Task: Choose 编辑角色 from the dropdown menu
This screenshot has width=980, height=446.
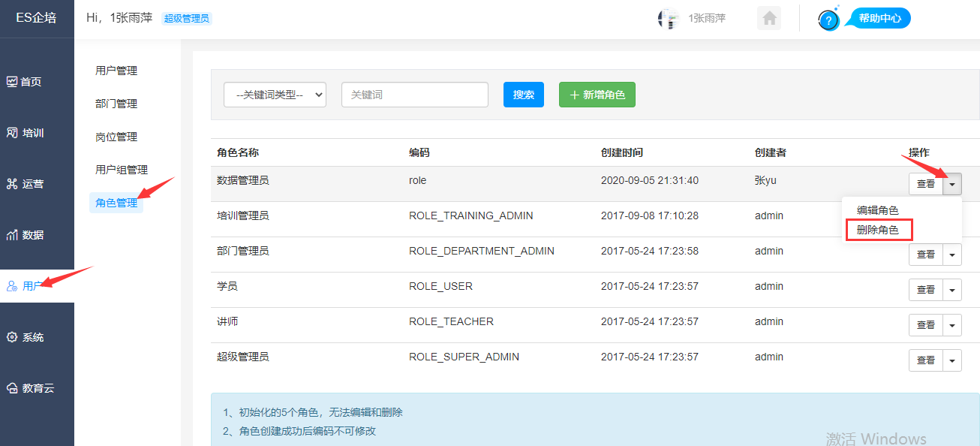Action: pos(878,211)
